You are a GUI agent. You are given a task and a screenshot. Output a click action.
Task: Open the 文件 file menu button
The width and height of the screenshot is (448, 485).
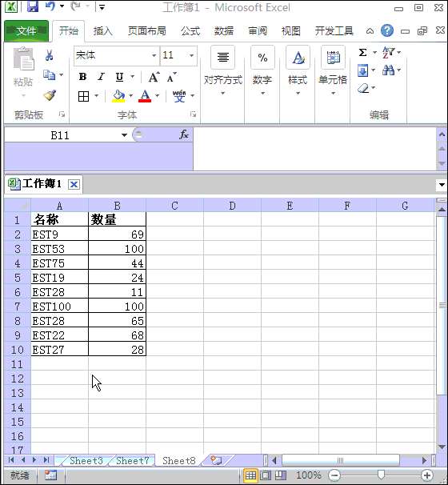[26, 31]
